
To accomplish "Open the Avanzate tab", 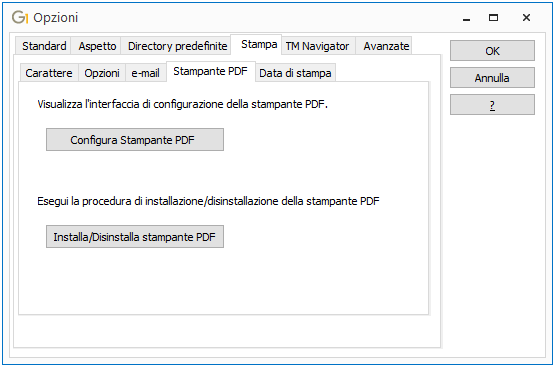I will tap(386, 46).
